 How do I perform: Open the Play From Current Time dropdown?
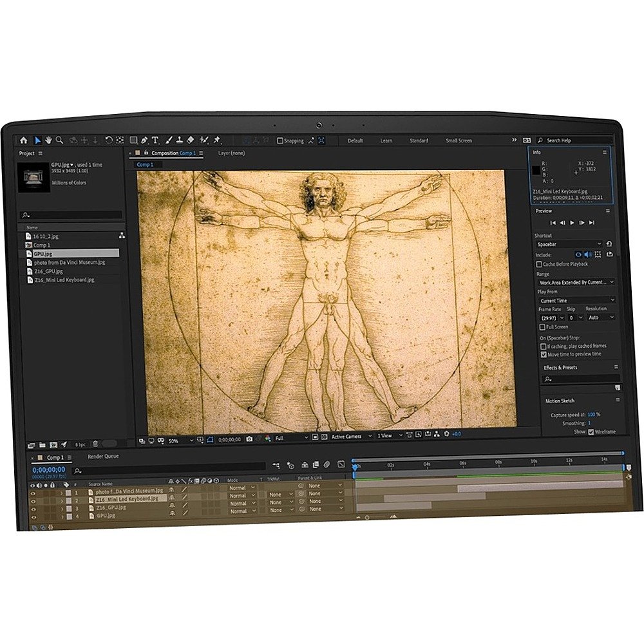[x=576, y=301]
